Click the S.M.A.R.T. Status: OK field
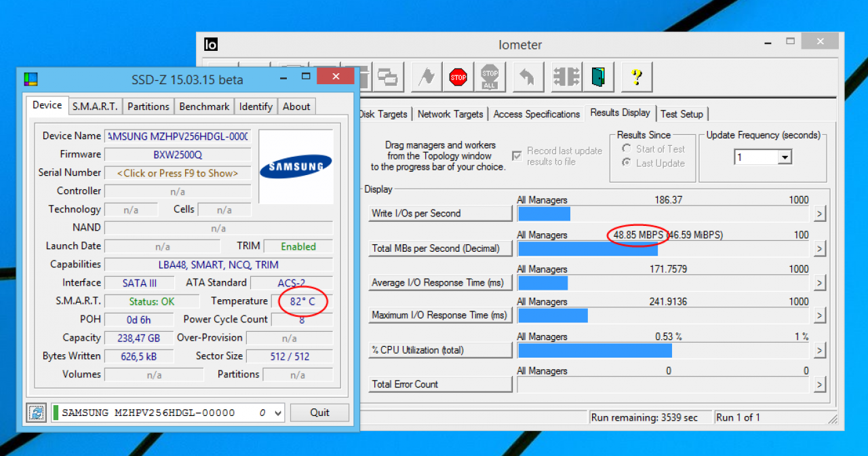 [152, 301]
